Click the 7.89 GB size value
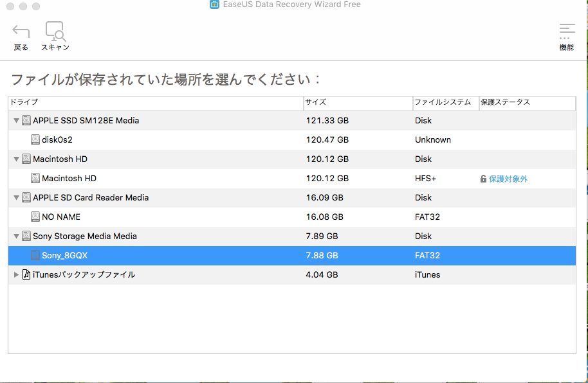This screenshot has height=383, width=588. click(x=322, y=236)
